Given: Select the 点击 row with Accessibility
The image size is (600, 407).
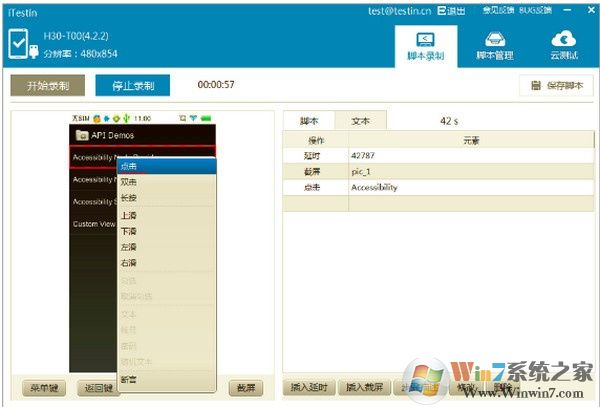Looking at the screenshot, I should click(x=439, y=187).
